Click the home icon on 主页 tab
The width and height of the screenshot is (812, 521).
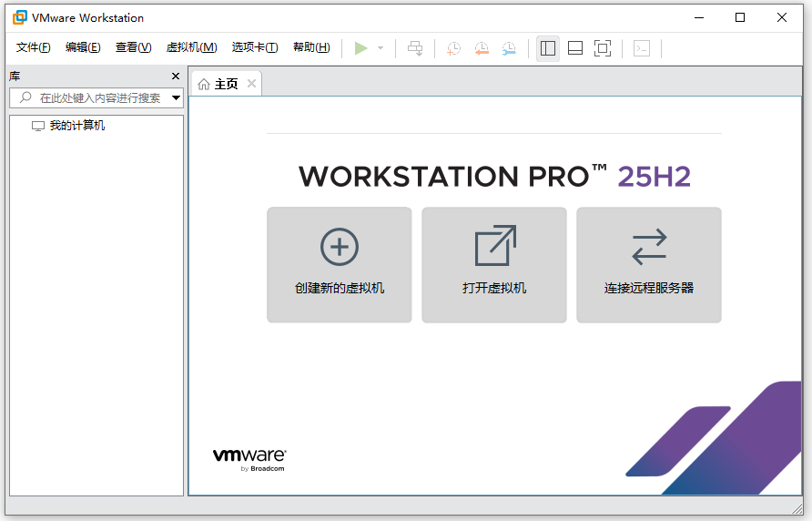click(204, 84)
